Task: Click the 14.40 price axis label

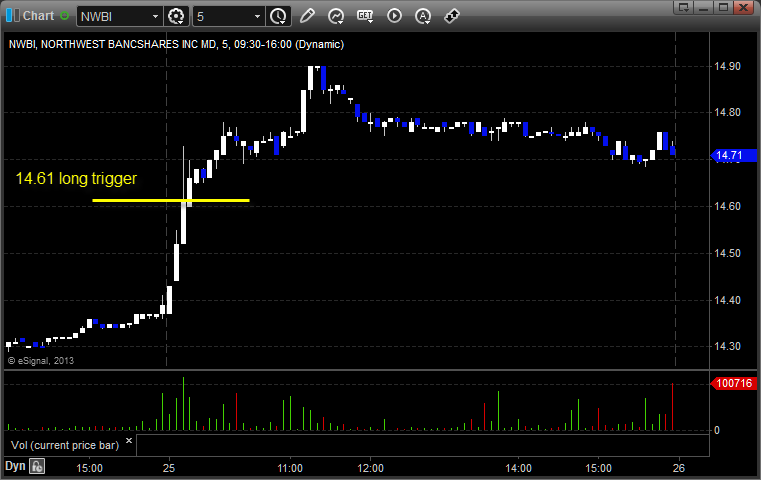Action: 728,300
